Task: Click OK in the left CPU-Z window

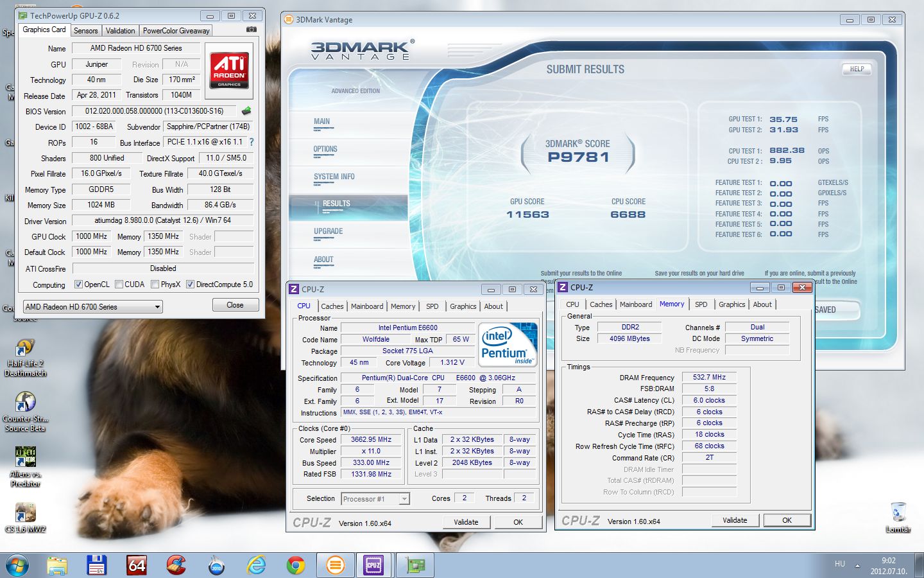Action: [x=518, y=522]
